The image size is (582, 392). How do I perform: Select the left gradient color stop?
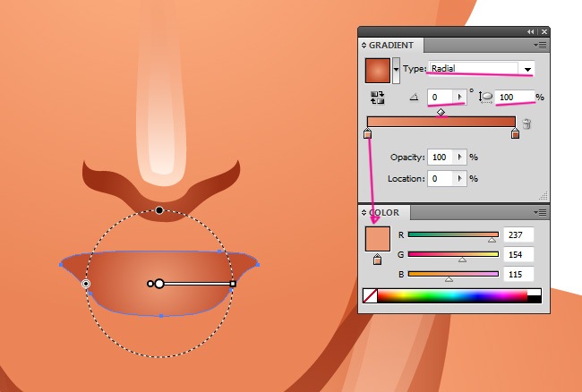click(367, 133)
